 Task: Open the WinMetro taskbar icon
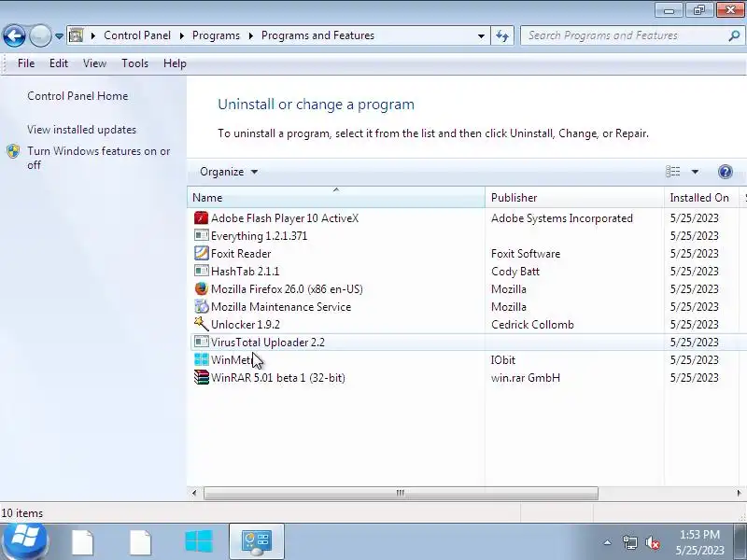199,541
